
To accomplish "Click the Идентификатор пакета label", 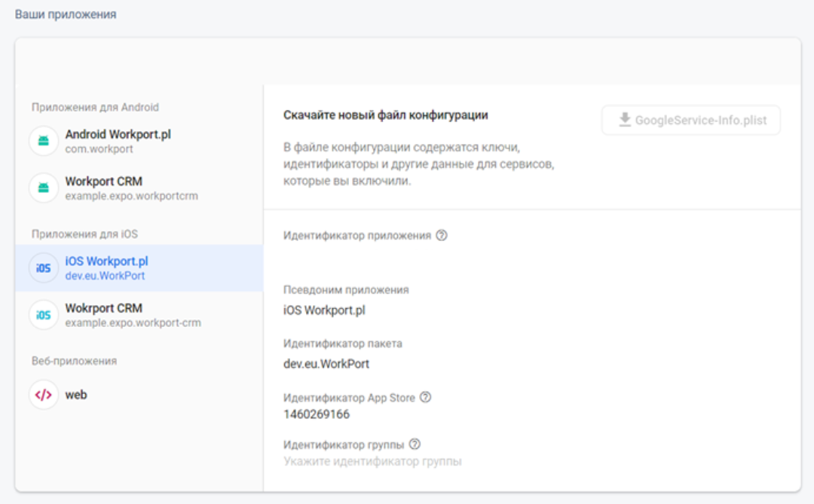I will [x=343, y=344].
